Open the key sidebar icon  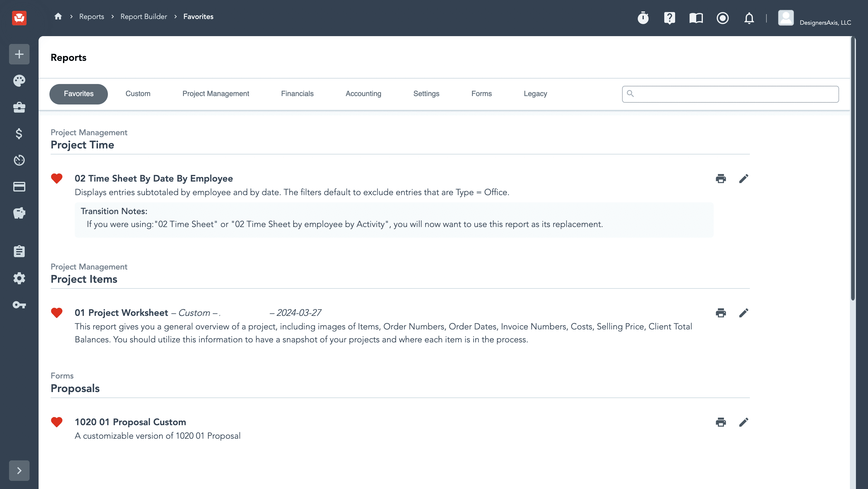coord(19,305)
